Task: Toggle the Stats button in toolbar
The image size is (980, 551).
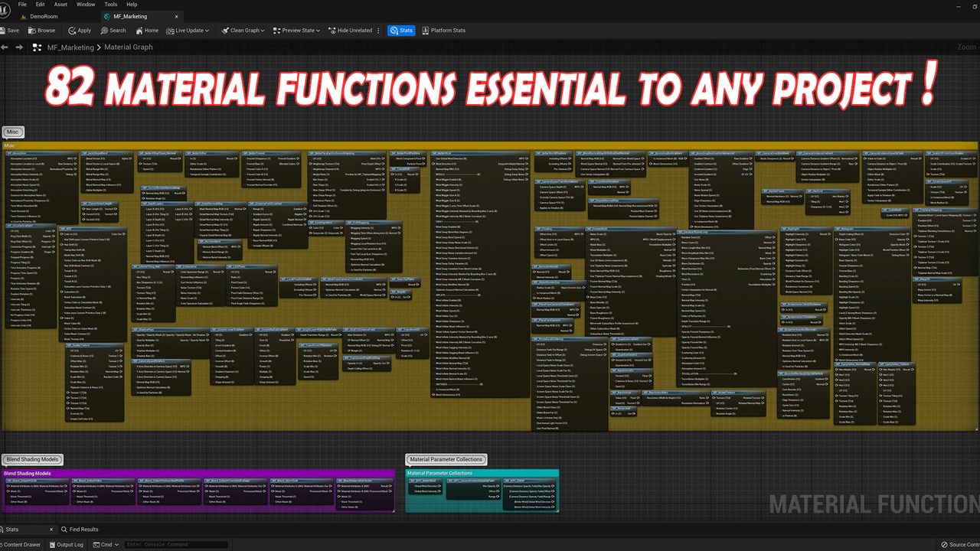Action: coord(401,31)
